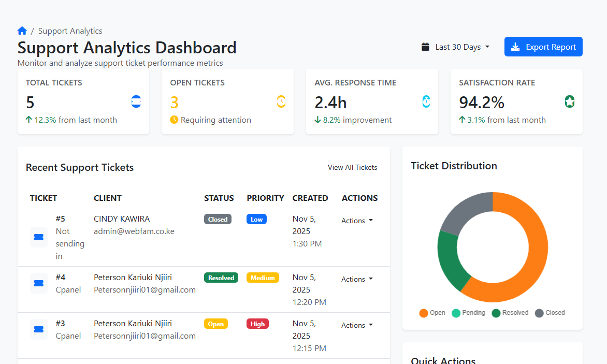Open the Actions dropdown for ticket #4
The image size is (607, 364).
coord(356,279)
